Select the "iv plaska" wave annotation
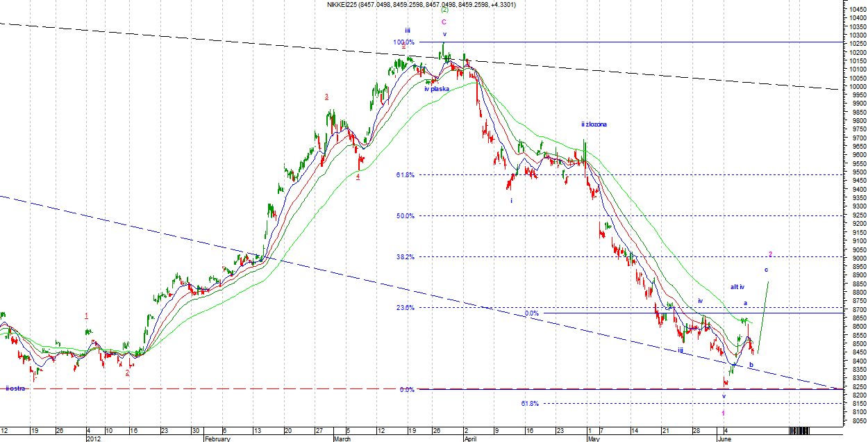Screen dimensions: 868x442 [x=437, y=89]
